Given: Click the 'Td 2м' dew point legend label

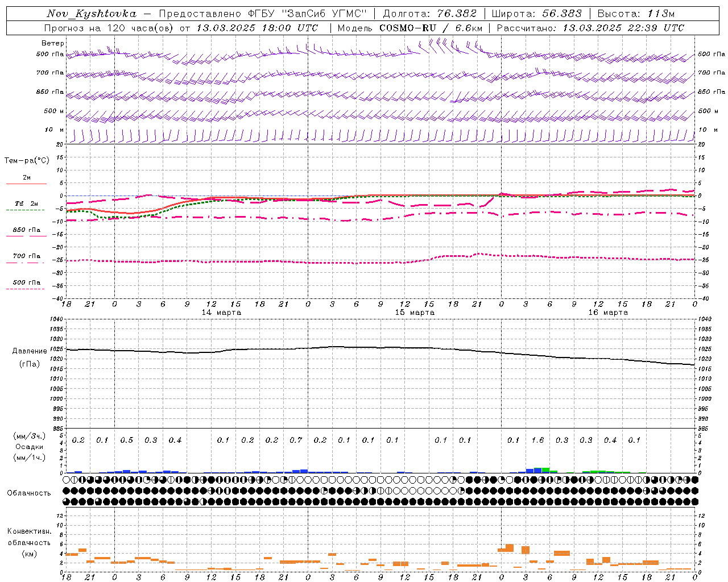Looking at the screenshot, I should click(x=26, y=203).
